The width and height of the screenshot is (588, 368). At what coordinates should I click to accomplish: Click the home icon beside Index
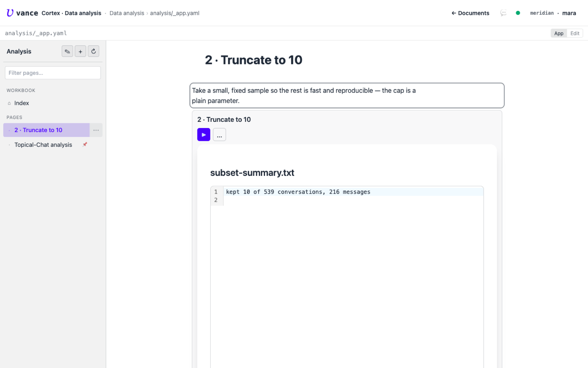pyautogui.click(x=9, y=103)
